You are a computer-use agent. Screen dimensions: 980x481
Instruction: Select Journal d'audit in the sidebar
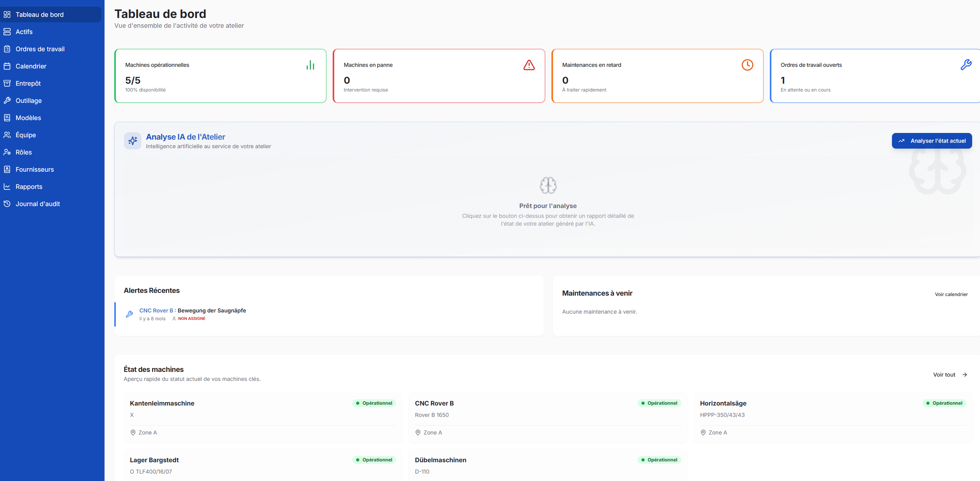(51, 204)
